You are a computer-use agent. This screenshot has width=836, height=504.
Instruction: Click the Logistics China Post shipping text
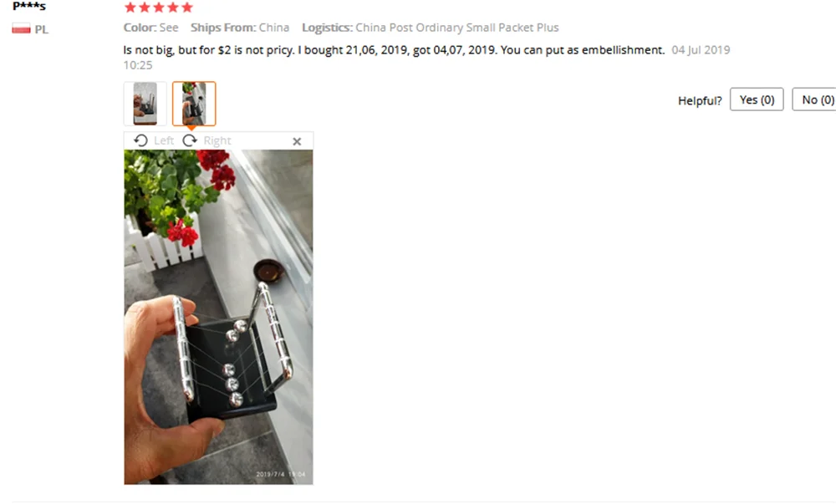[x=431, y=28]
